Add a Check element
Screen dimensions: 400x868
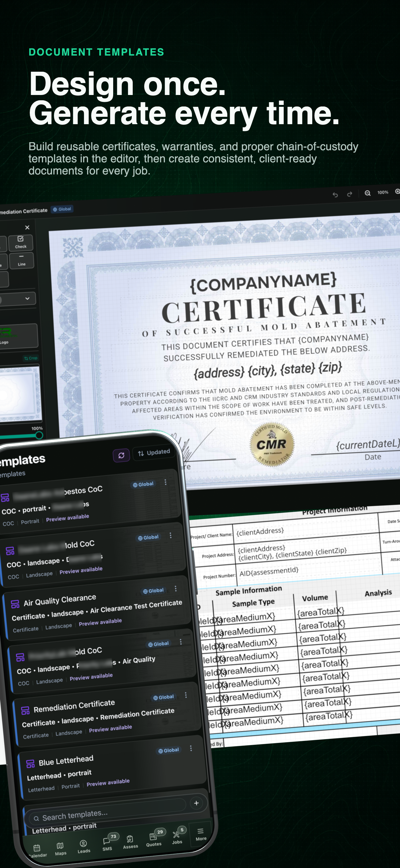(x=20, y=242)
